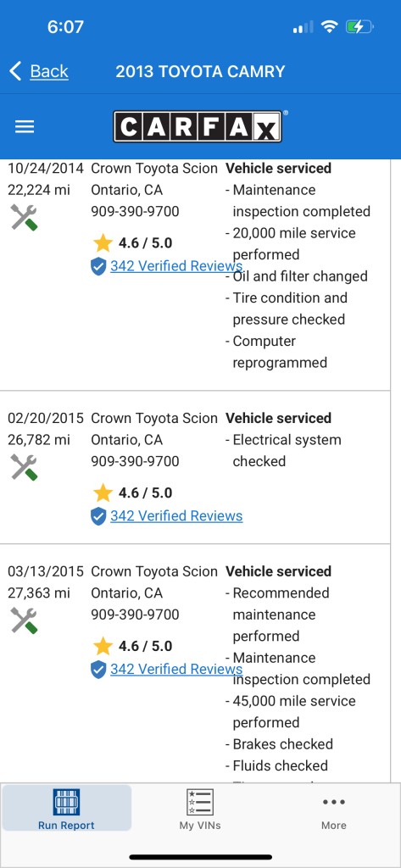Viewport: 401px width, 868px height.
Task: Tap the blue verified shield in 03/13/2015 entry
Action: (98, 670)
